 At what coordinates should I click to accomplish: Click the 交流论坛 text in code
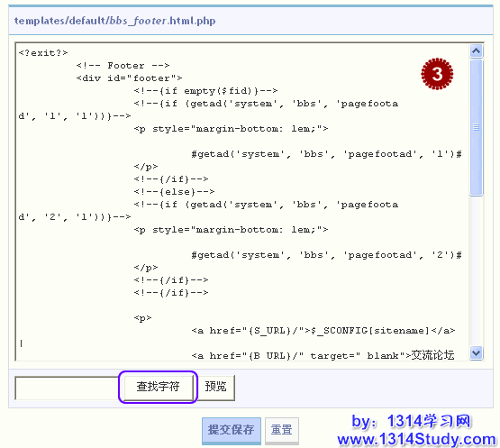click(x=432, y=355)
